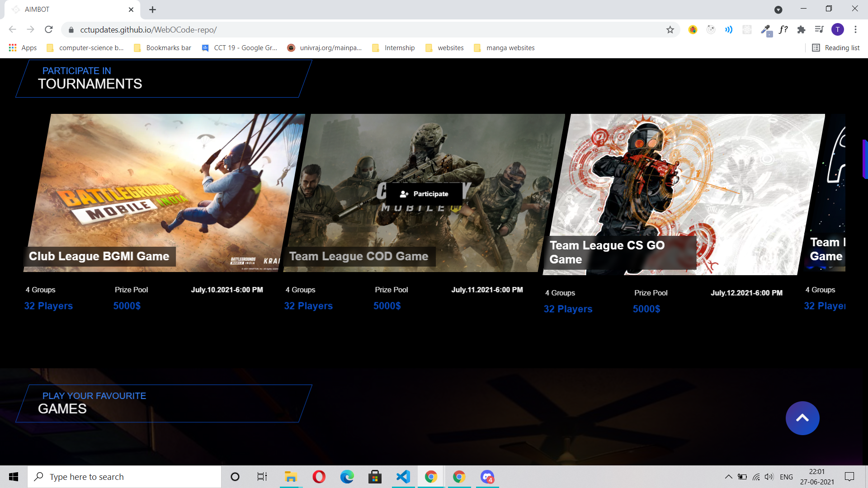Image resolution: width=868 pixels, height=488 pixels.
Task: Open CCT 19 - Google Gr... bookmark
Action: pos(240,48)
